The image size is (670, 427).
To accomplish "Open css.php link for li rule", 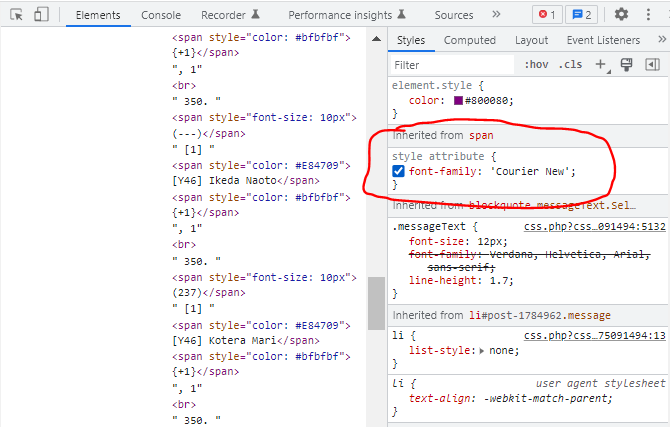I will tap(595, 336).
